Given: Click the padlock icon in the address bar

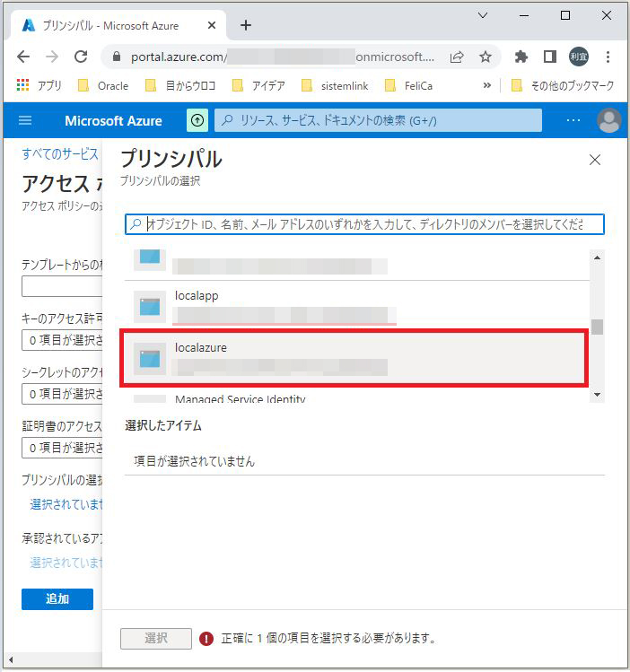Looking at the screenshot, I should coord(116,57).
